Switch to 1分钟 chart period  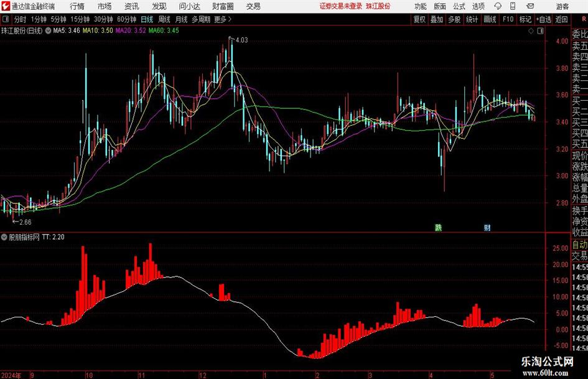click(x=39, y=19)
